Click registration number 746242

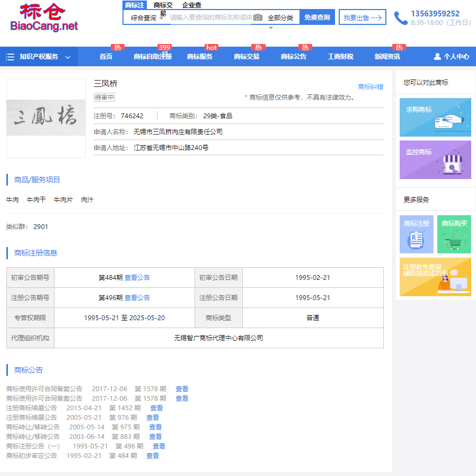(x=132, y=116)
